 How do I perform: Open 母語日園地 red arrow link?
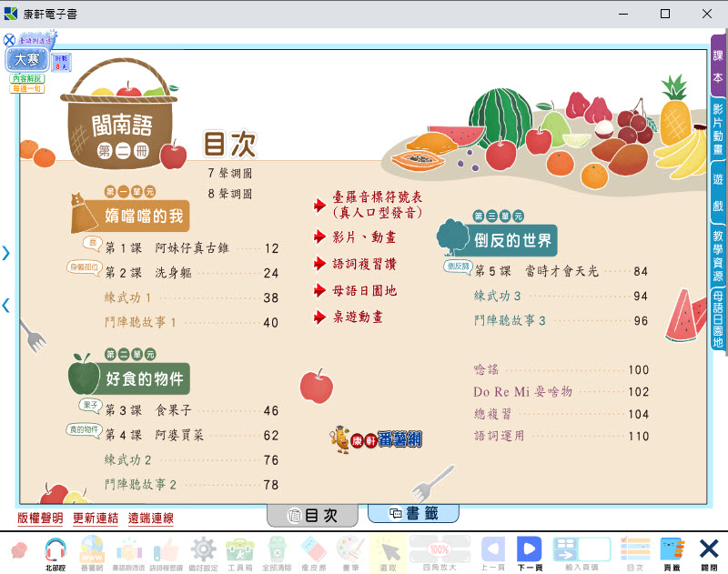point(355,291)
